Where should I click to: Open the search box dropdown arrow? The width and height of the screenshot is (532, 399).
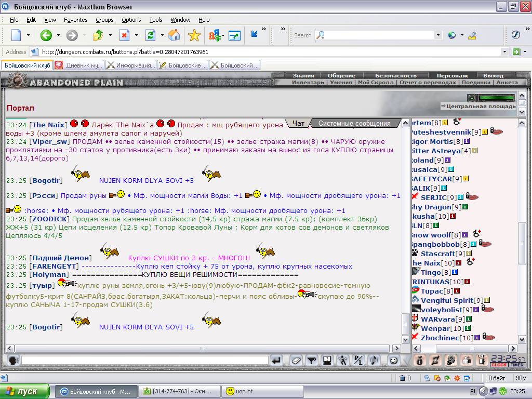click(438, 35)
